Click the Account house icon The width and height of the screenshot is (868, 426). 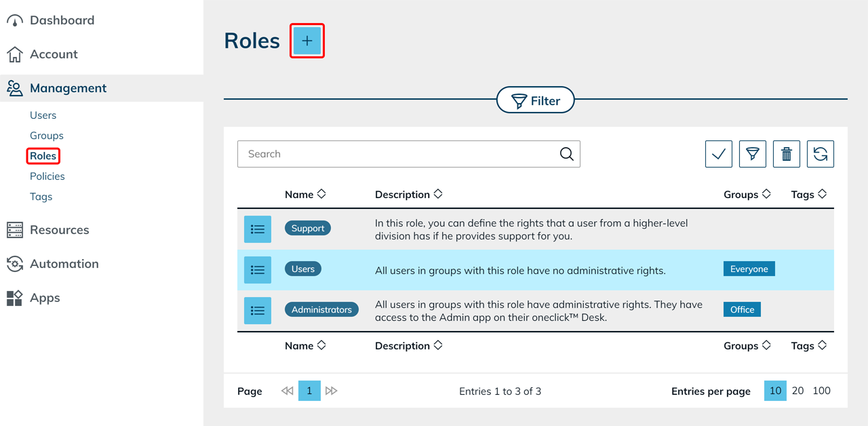(15, 54)
